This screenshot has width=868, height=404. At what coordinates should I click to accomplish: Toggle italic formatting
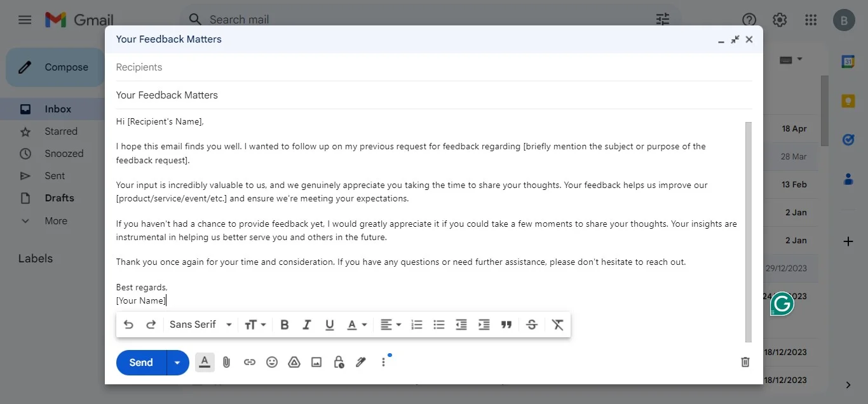pyautogui.click(x=307, y=325)
